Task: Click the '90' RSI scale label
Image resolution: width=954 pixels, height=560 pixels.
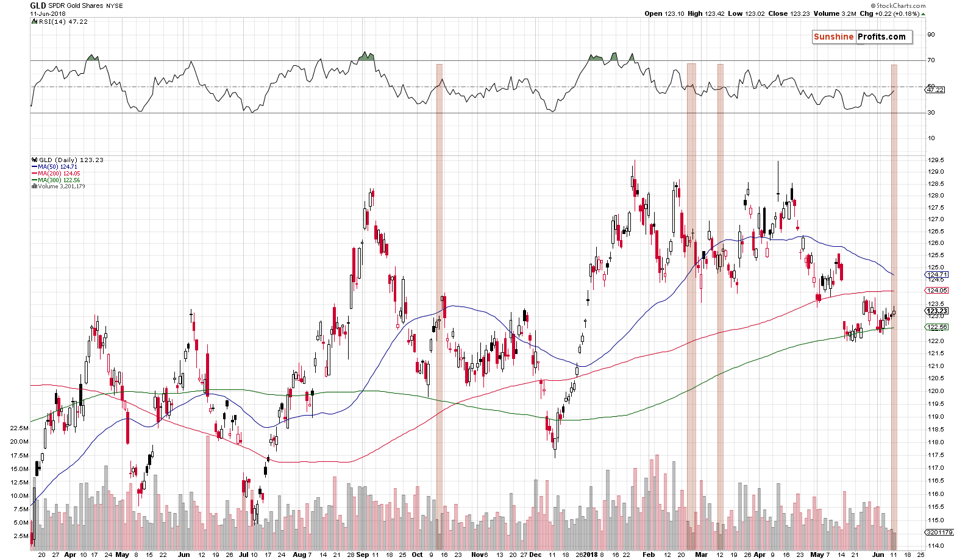Action: point(931,34)
